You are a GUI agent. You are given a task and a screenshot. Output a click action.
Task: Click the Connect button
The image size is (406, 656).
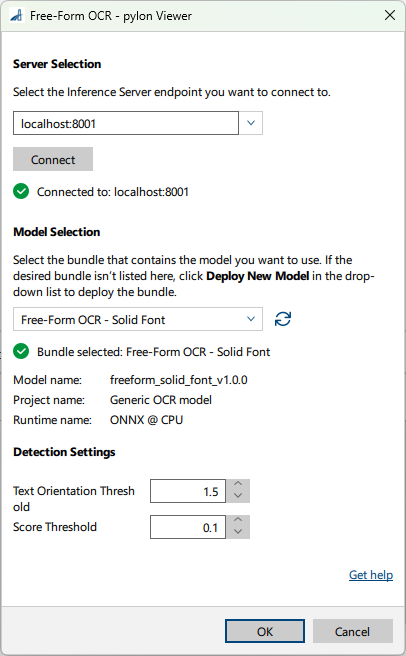[53, 159]
